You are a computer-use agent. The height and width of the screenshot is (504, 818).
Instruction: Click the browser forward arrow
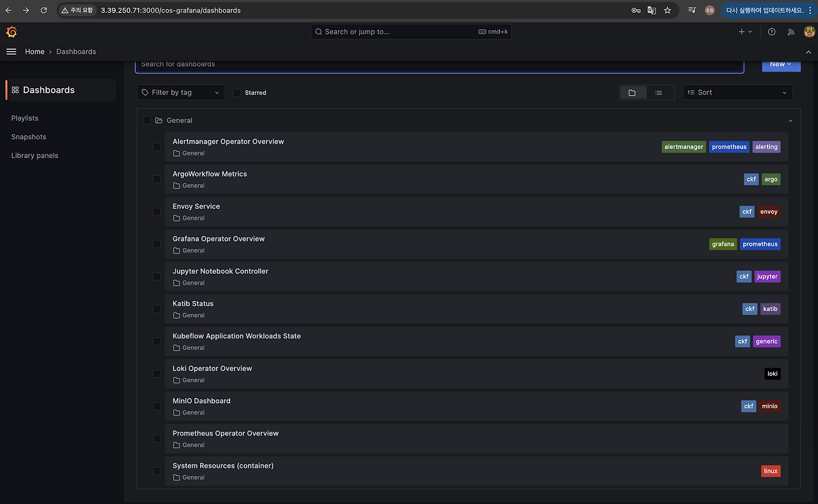point(26,10)
